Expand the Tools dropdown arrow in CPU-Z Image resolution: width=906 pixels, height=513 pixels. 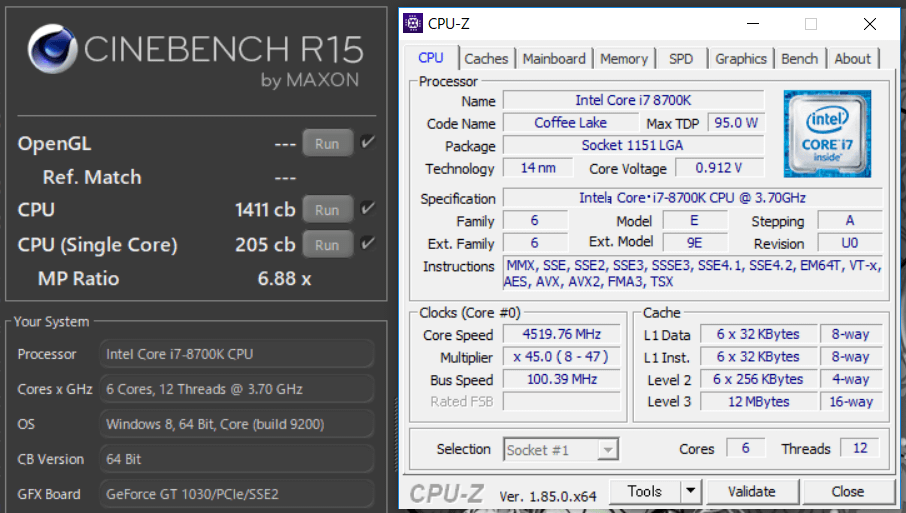coord(690,491)
